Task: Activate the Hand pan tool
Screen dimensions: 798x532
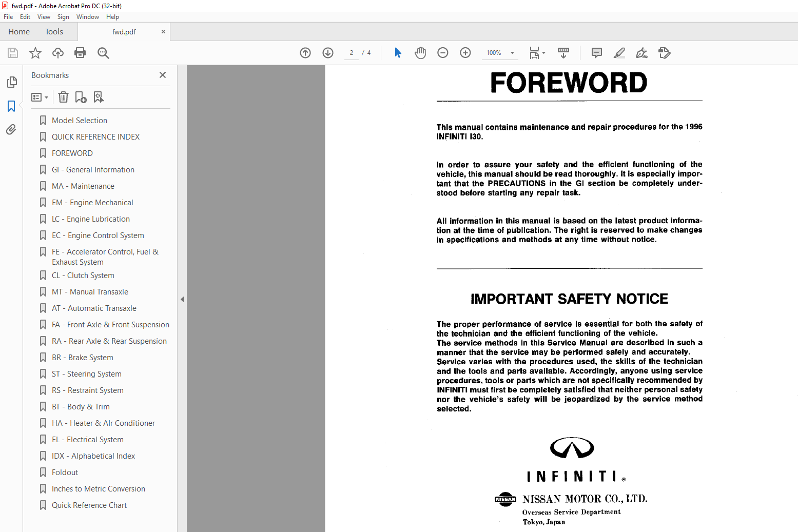Action: point(420,53)
